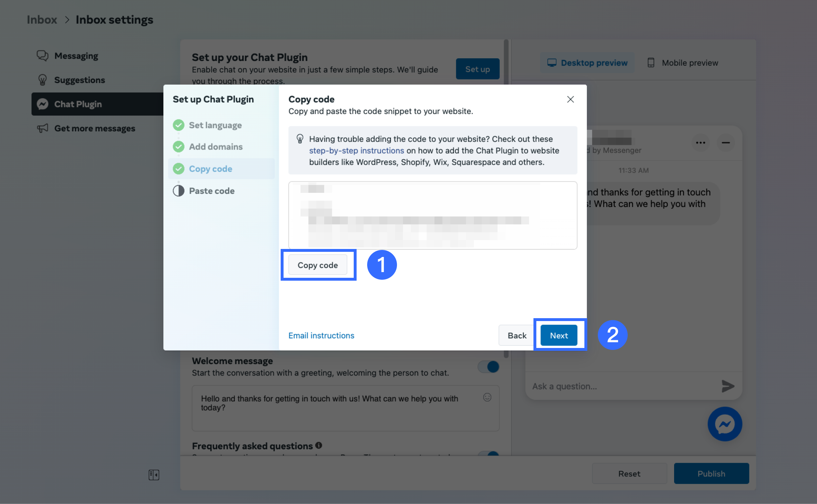Click the Messenger chat bubble icon

[x=724, y=424]
